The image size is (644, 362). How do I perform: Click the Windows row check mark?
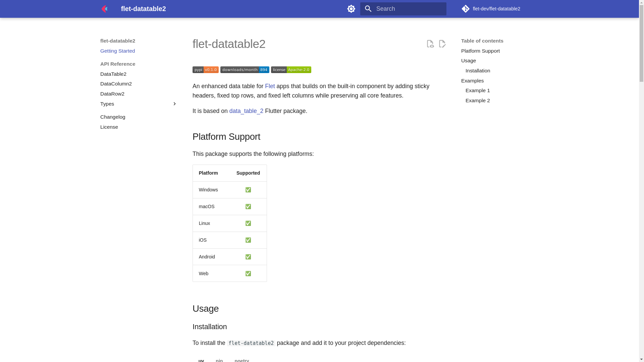(248, 190)
